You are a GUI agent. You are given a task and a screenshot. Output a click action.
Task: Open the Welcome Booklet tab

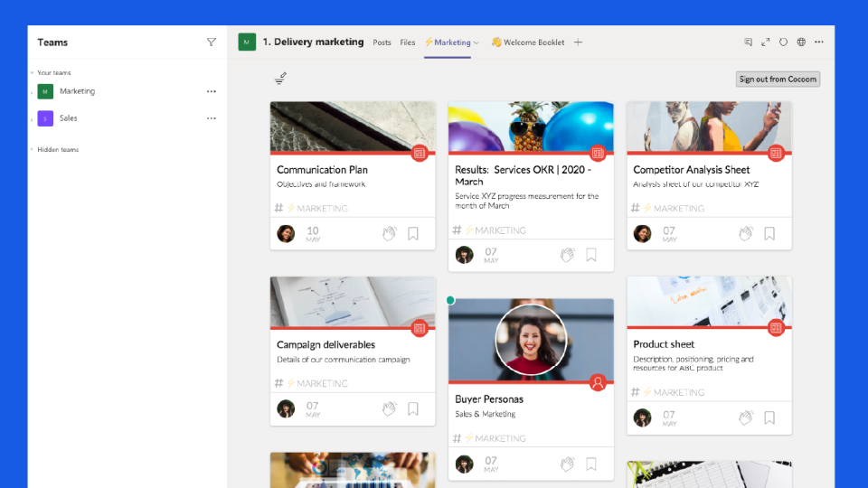pyautogui.click(x=528, y=42)
